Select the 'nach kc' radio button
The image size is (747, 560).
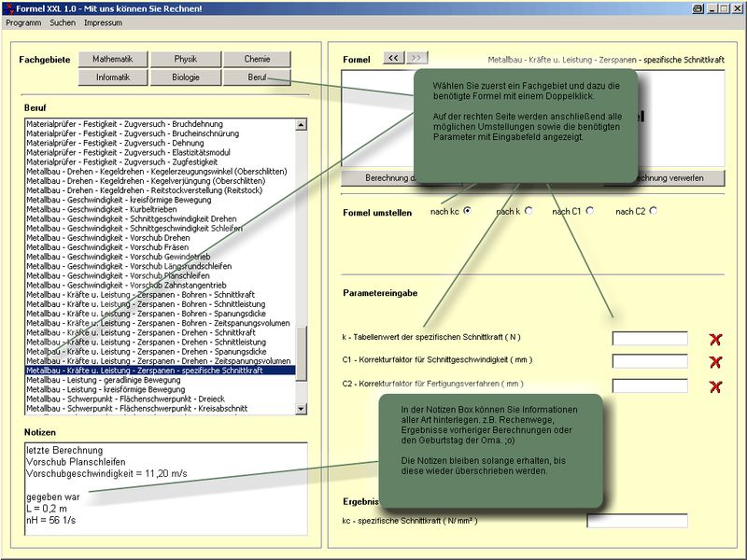click(x=467, y=211)
